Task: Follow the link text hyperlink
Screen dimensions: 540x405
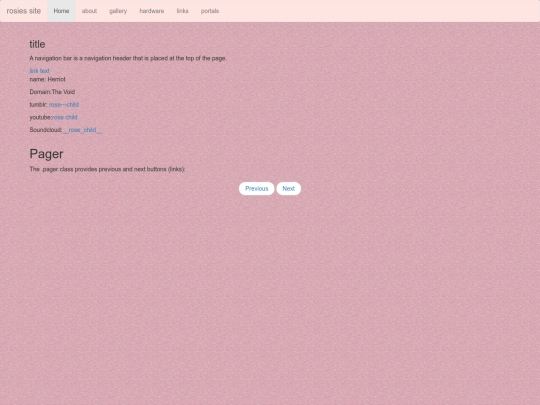Action: pos(40,71)
